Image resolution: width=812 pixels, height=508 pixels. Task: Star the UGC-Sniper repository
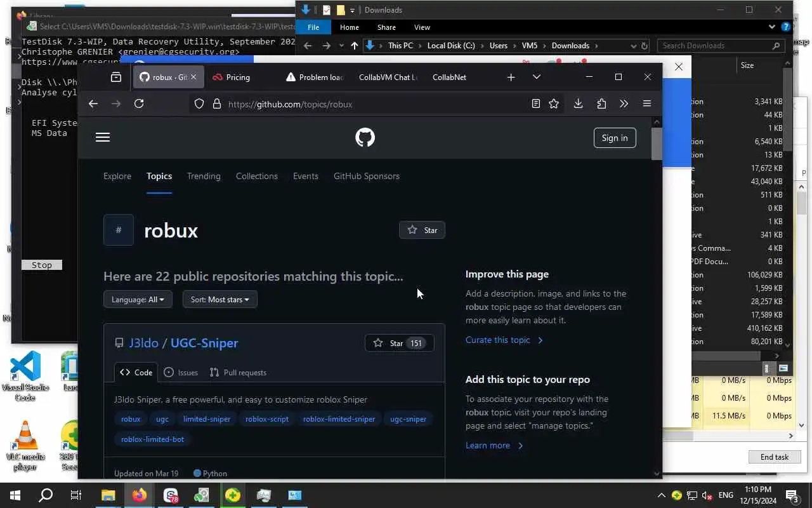coord(399,343)
